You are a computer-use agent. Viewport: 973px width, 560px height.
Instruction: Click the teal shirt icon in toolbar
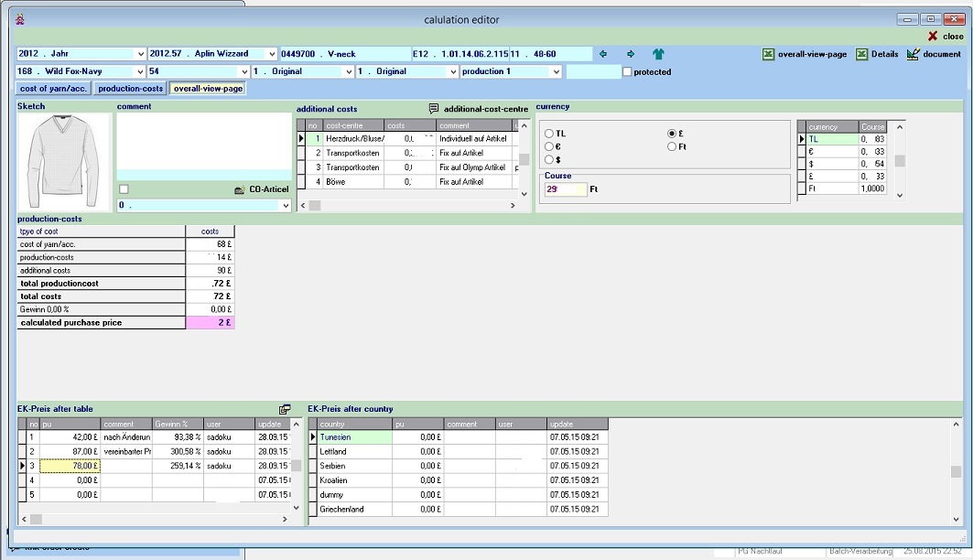pyautogui.click(x=658, y=54)
